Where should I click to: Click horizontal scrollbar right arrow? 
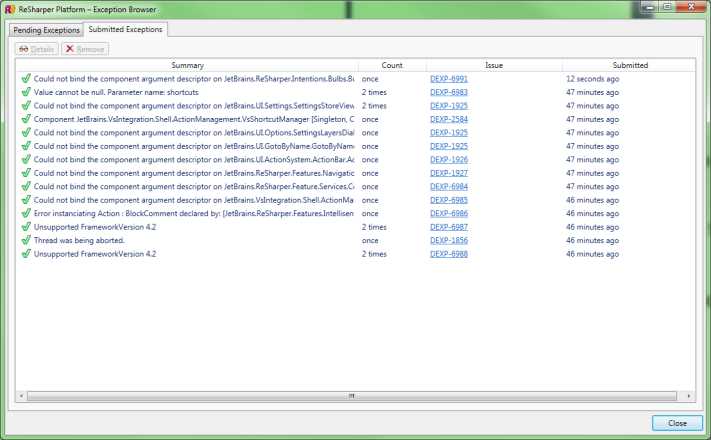pos(689,396)
